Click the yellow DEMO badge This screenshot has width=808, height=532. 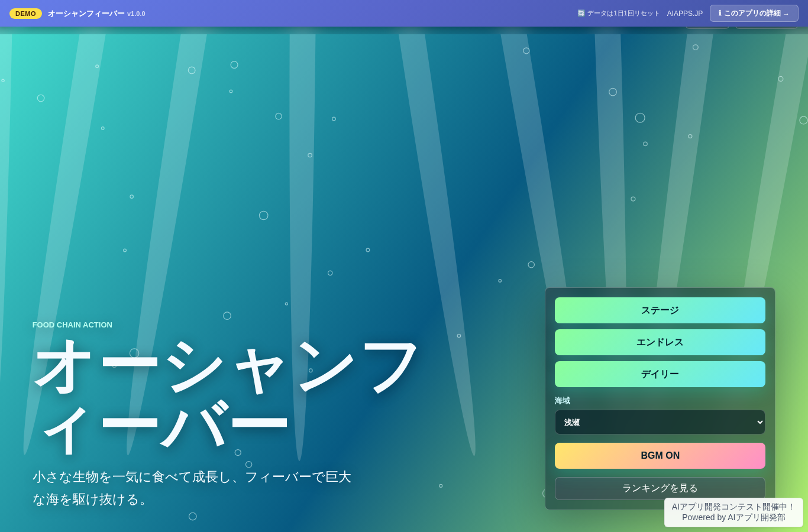pyautogui.click(x=25, y=14)
